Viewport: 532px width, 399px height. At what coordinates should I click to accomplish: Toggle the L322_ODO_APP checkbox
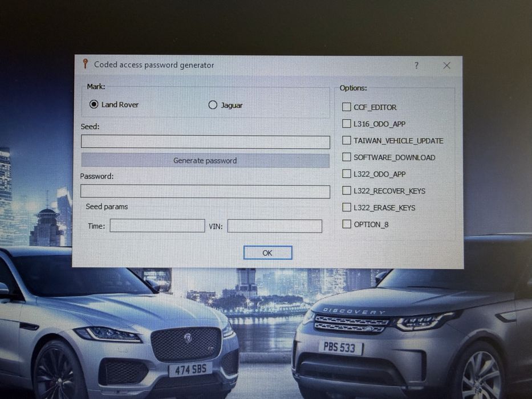[x=347, y=174]
